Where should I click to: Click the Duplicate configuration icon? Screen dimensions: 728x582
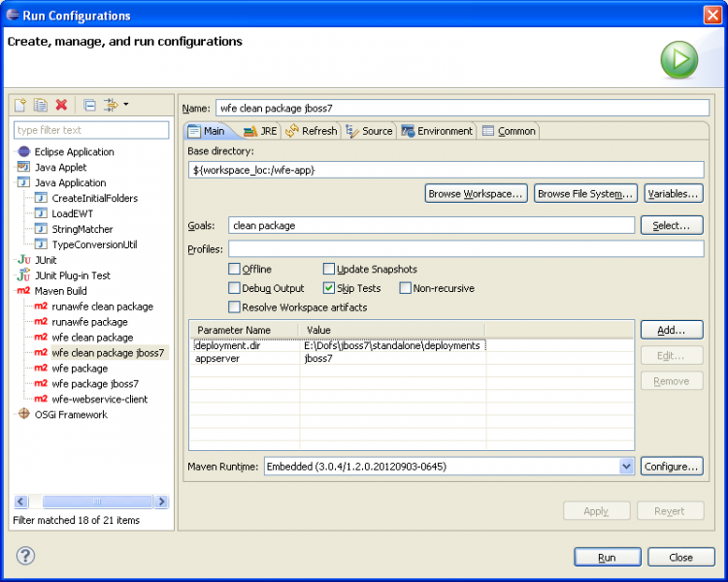point(41,105)
